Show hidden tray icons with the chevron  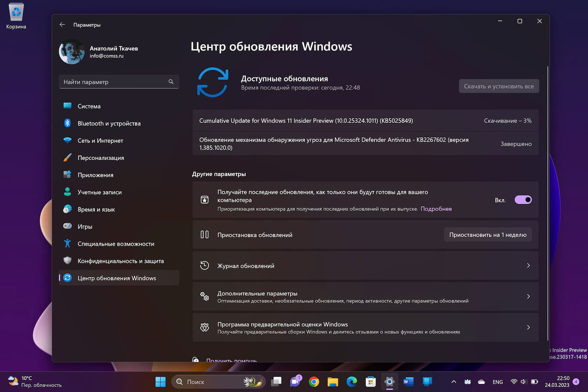pos(454,382)
